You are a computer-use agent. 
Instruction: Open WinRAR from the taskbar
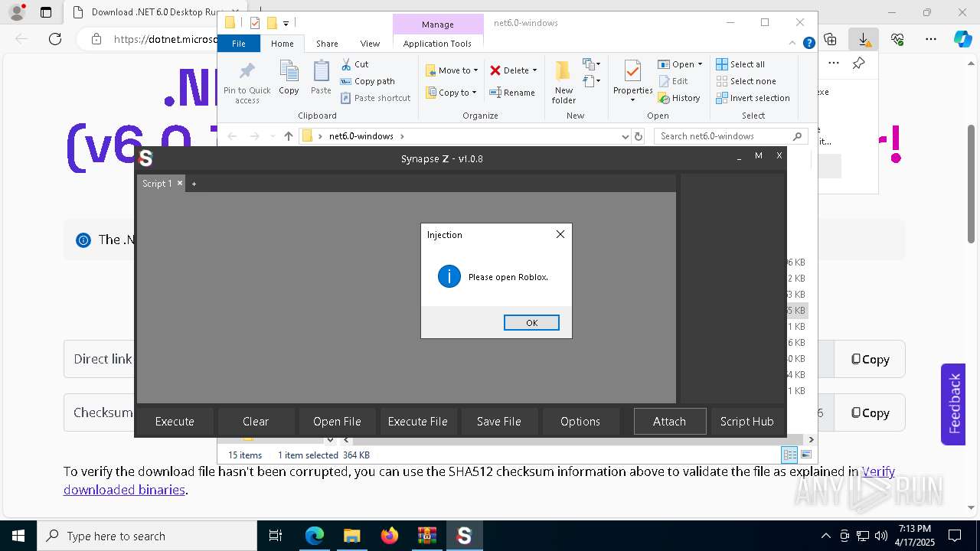click(426, 536)
